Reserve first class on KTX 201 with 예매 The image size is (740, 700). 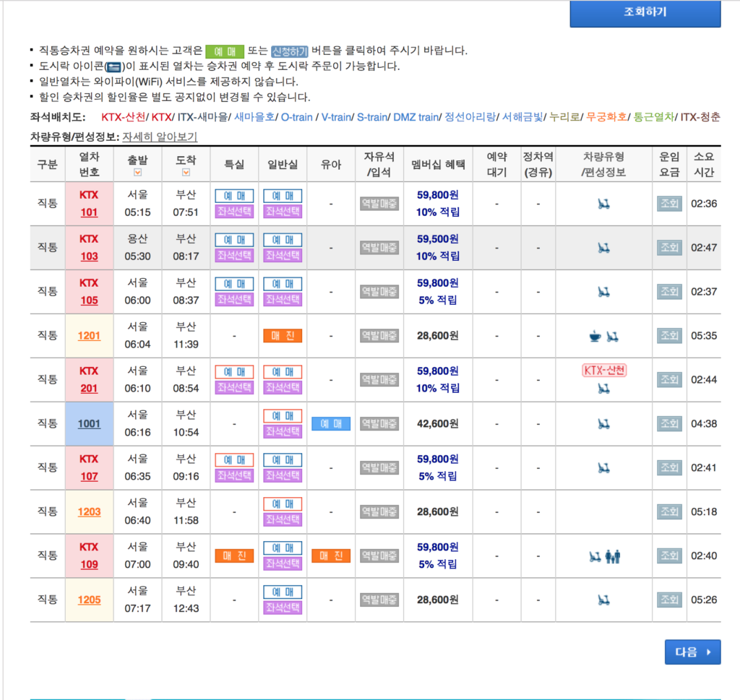click(234, 372)
